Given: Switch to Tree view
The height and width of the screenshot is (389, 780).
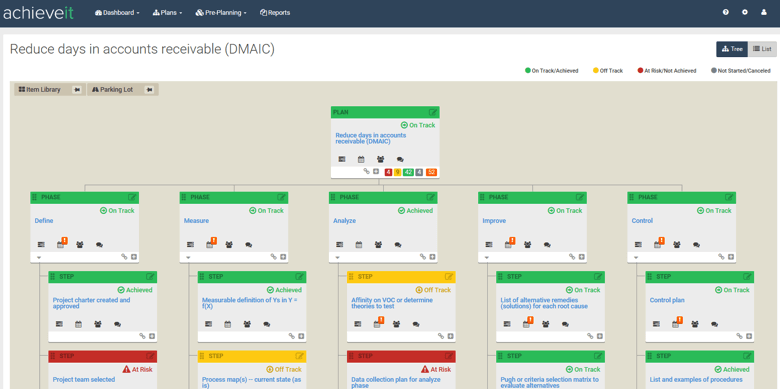Looking at the screenshot, I should coord(732,49).
